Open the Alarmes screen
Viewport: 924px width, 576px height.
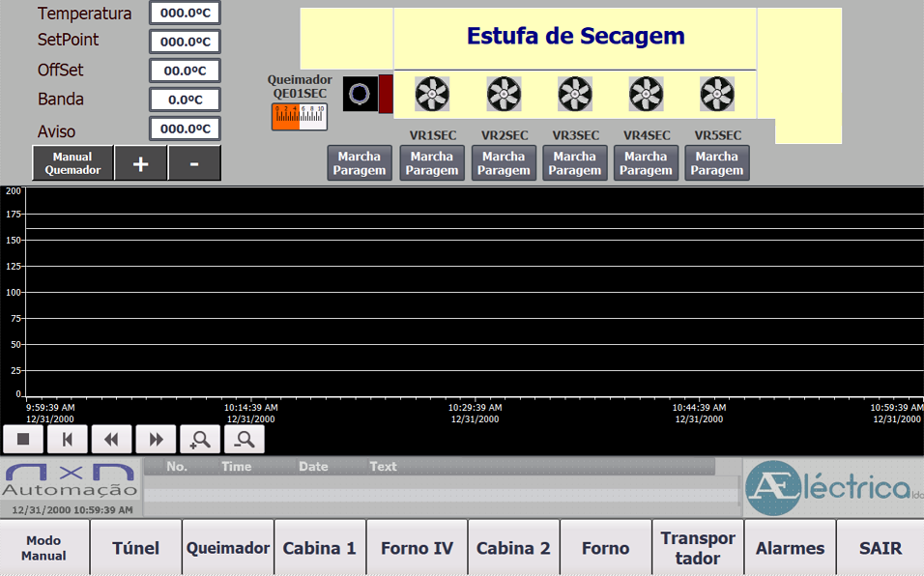pyautogui.click(x=790, y=548)
